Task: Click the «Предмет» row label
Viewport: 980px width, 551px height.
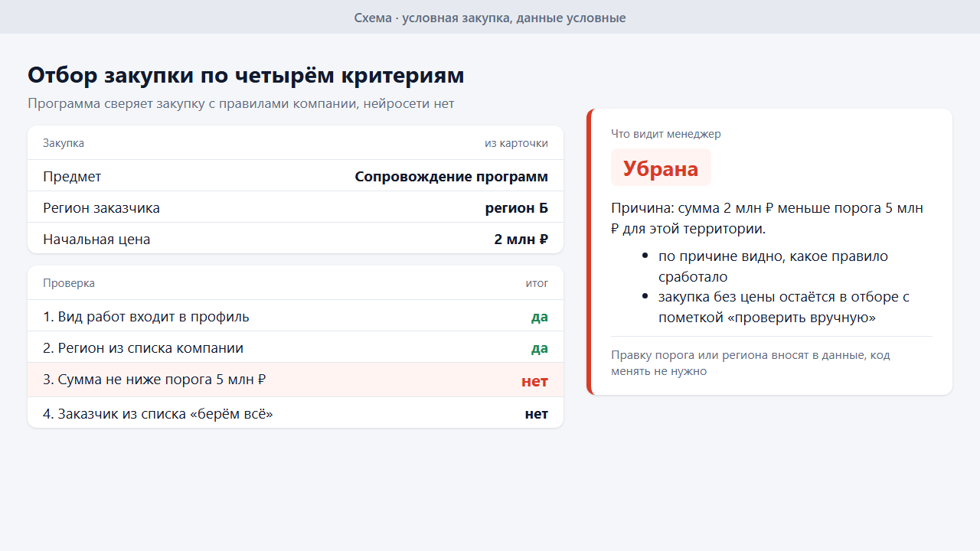Action: click(72, 177)
